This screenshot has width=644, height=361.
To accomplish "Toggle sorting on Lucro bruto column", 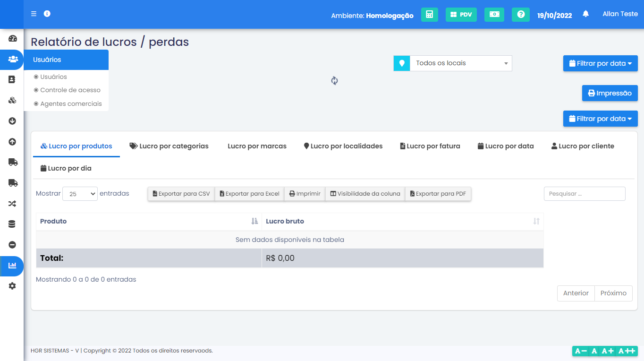I will coord(402,221).
